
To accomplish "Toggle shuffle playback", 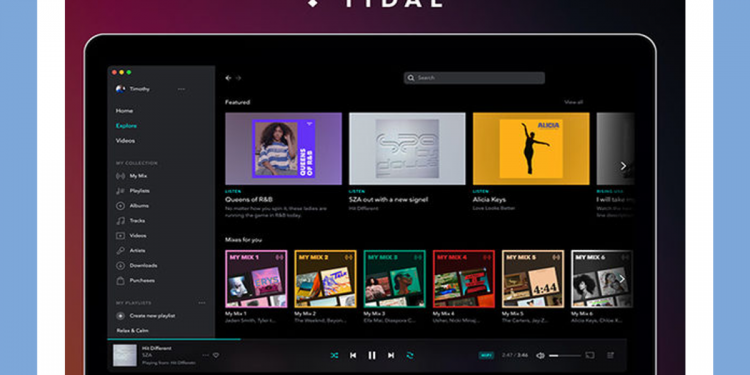I will click(334, 355).
